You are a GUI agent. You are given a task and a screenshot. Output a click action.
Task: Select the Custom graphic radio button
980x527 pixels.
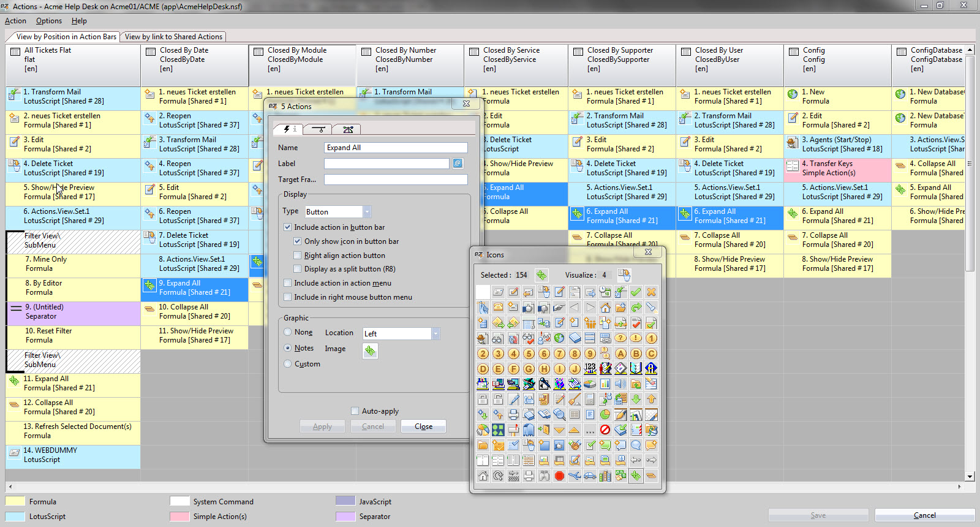288,363
